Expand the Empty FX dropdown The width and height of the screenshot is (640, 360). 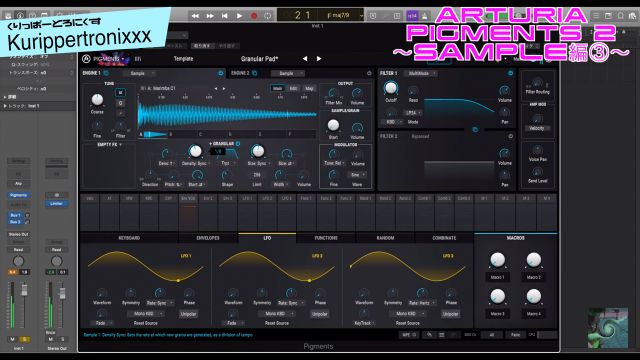click(109, 144)
